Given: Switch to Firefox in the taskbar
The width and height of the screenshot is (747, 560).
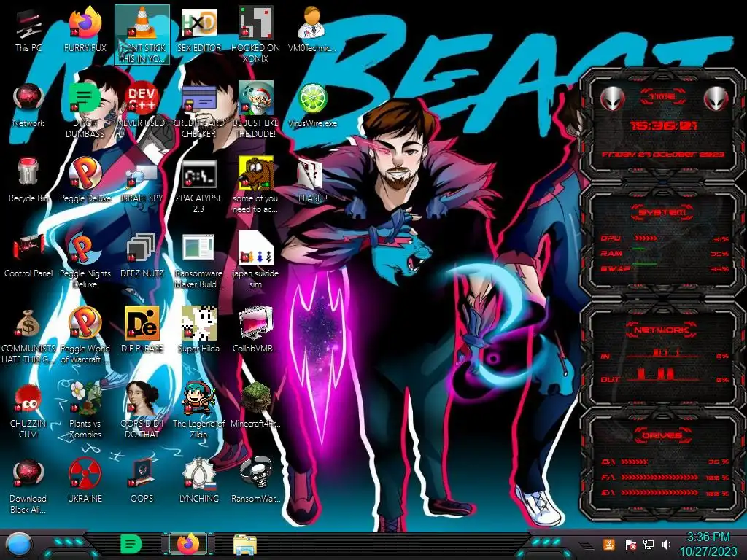Looking at the screenshot, I should pyautogui.click(x=188, y=544).
